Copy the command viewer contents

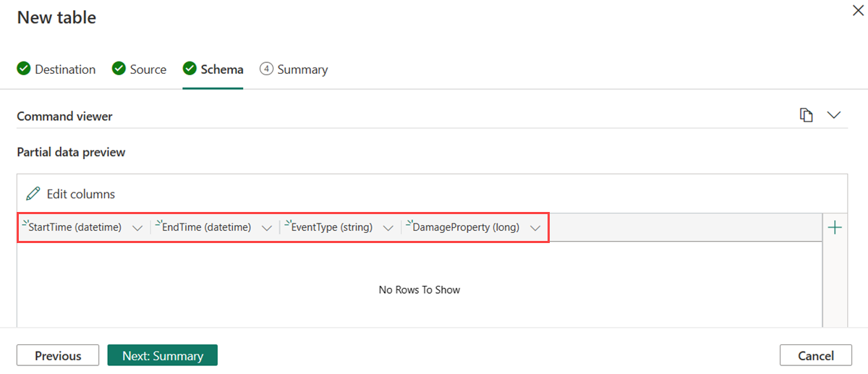click(x=807, y=116)
